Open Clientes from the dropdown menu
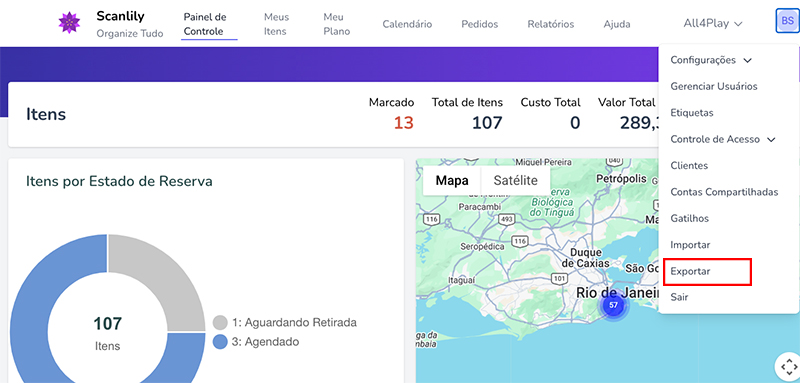Viewport: 800px width, 383px height. (x=689, y=166)
